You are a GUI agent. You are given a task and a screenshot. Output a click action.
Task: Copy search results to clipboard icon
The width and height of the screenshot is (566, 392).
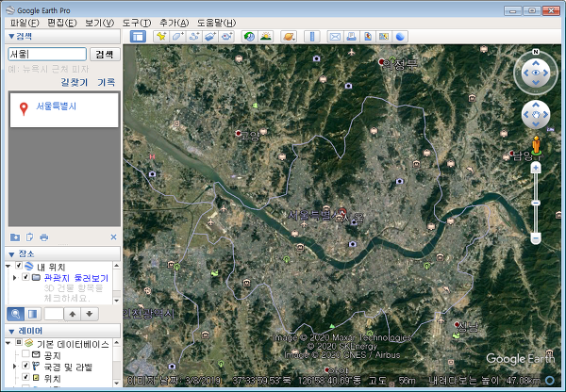tap(29, 237)
